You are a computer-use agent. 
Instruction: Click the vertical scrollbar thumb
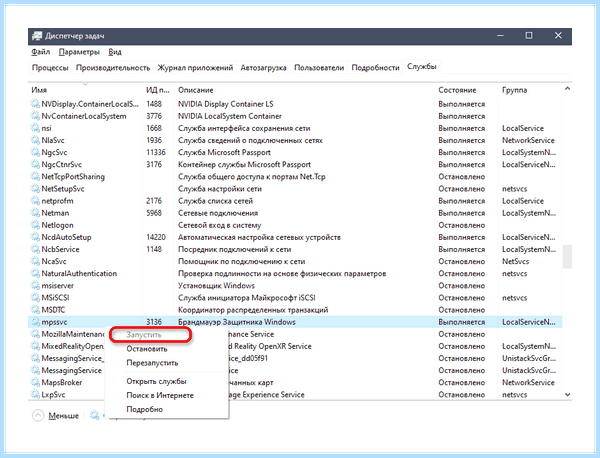[x=567, y=256]
